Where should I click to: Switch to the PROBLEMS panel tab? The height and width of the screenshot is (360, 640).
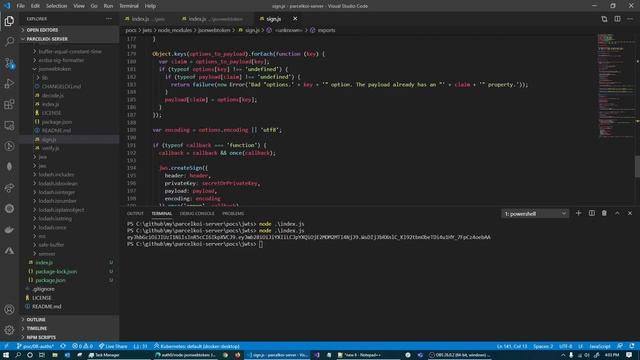click(x=233, y=213)
